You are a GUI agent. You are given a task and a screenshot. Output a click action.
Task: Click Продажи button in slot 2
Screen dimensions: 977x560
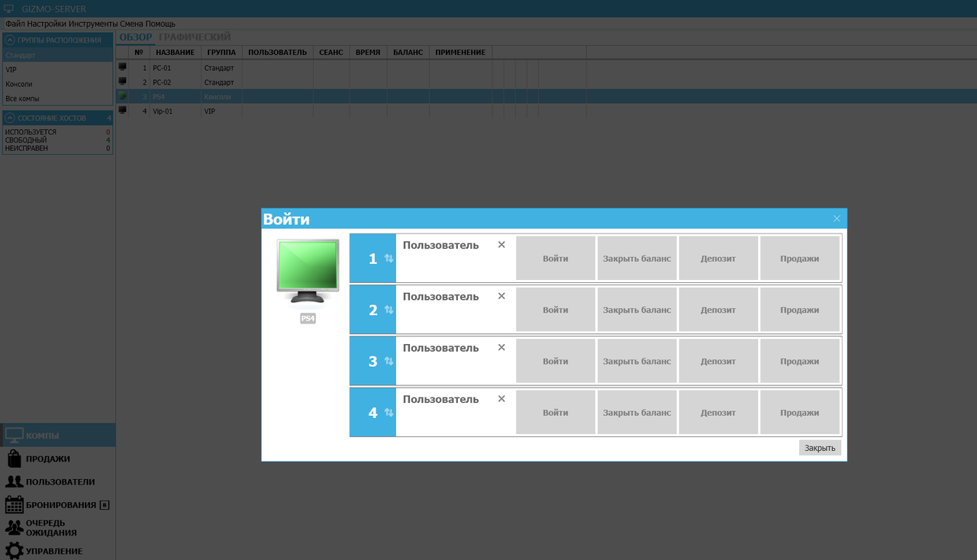coord(800,310)
